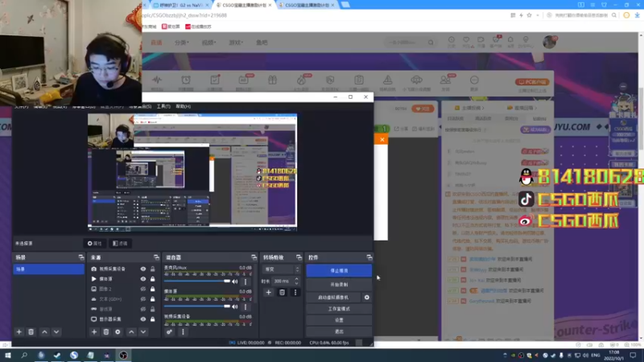Remove the transition using its trash icon
Image resolution: width=644 pixels, height=362 pixels.
click(282, 292)
